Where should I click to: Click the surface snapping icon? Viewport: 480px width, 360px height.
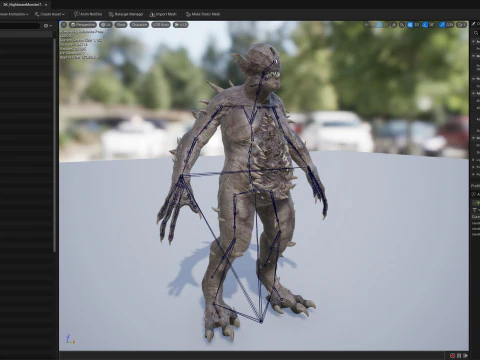pyautogui.click(x=402, y=25)
